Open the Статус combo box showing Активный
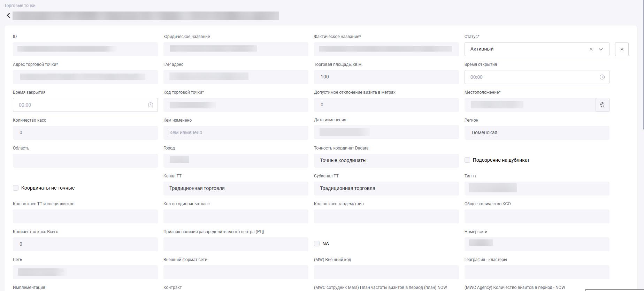Image resolution: width=644 pixels, height=291 pixels. (x=523, y=49)
